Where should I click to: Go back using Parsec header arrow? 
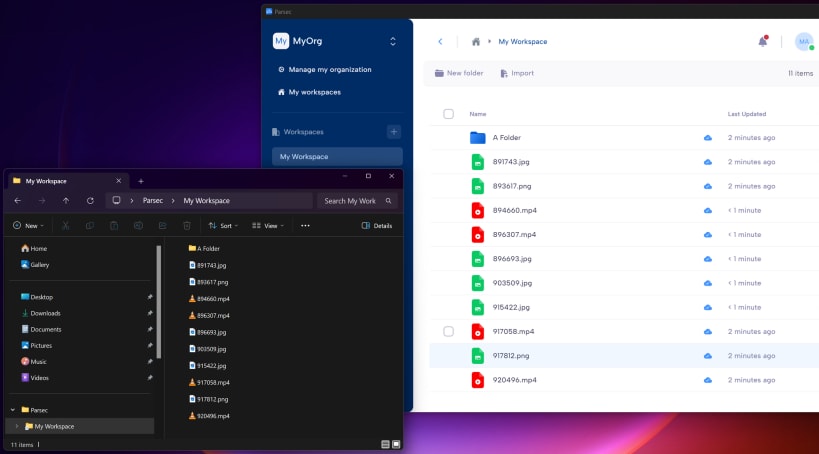click(440, 41)
